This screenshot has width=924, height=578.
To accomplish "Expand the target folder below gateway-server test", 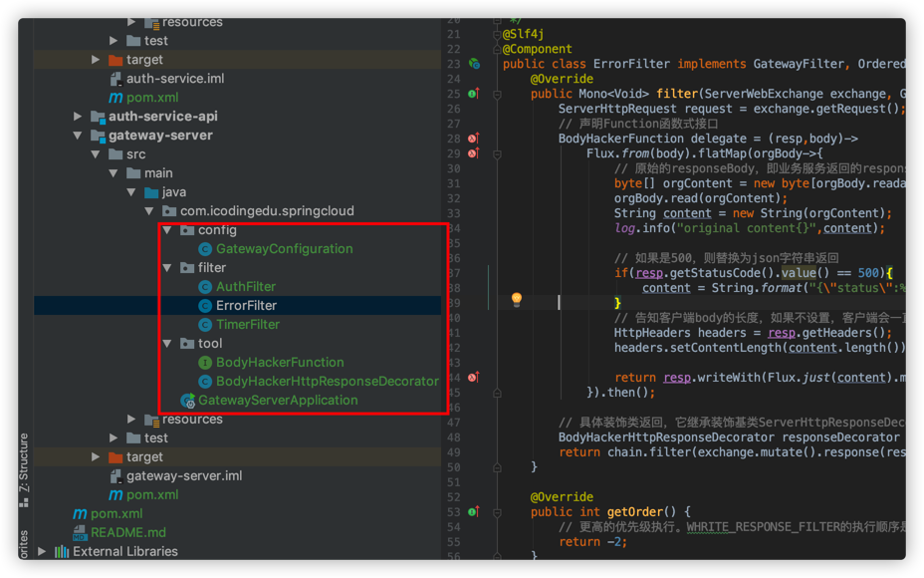I will click(96, 457).
